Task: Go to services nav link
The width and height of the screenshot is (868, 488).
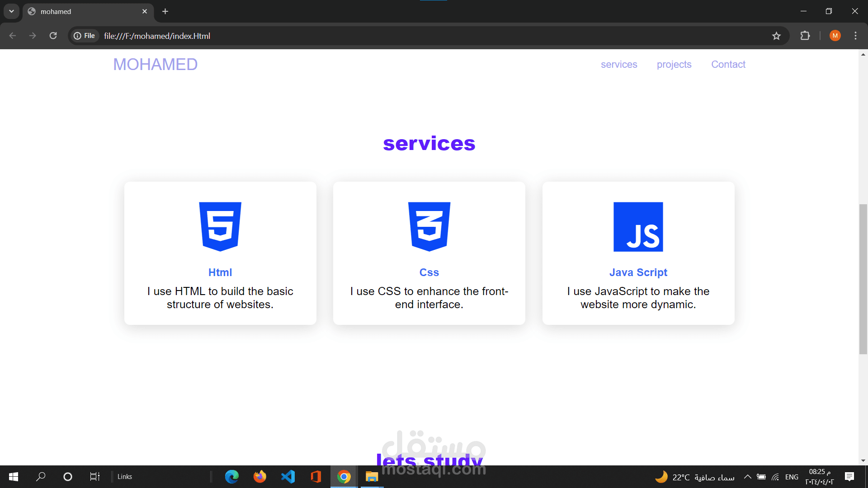Action: 618,65
